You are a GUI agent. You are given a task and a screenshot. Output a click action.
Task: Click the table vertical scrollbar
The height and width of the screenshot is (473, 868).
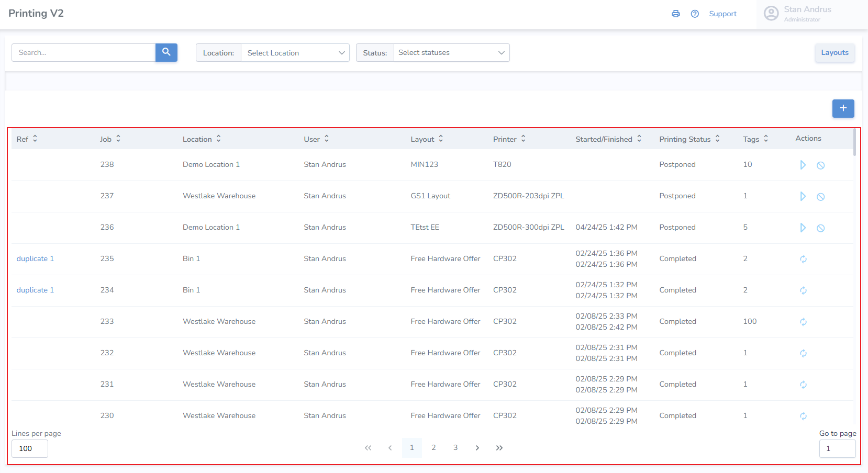pos(855,142)
